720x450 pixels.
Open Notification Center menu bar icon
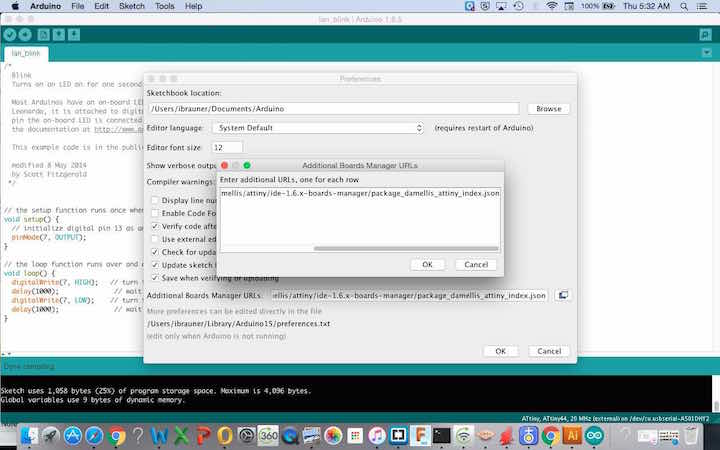[702, 6]
